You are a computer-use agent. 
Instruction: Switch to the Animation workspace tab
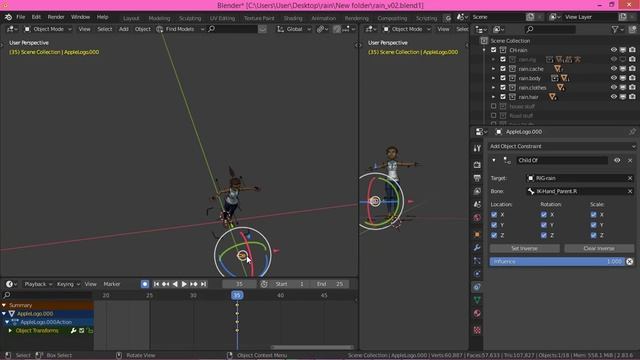(x=323, y=18)
